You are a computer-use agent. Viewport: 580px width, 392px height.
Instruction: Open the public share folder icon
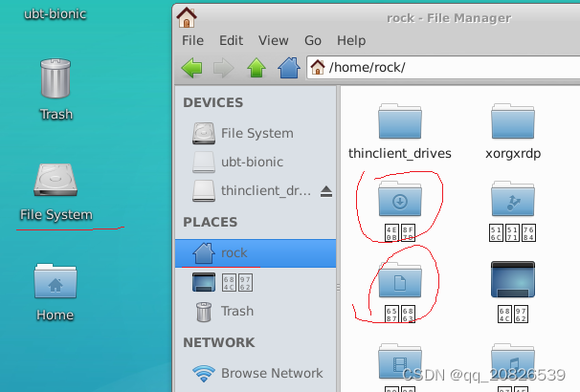pyautogui.click(x=513, y=211)
